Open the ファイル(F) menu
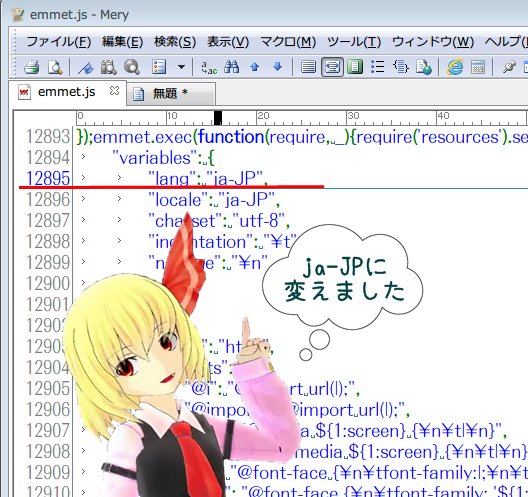The image size is (528, 497). (59, 42)
